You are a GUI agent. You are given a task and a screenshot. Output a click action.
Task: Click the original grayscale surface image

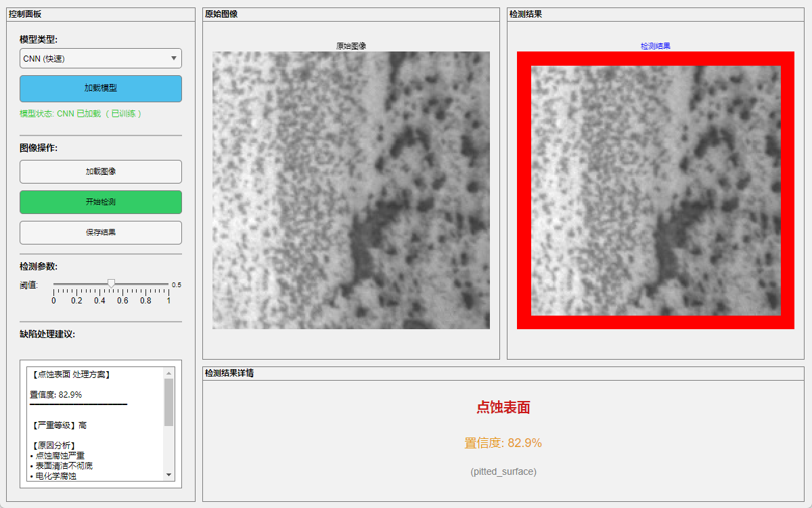click(351, 190)
